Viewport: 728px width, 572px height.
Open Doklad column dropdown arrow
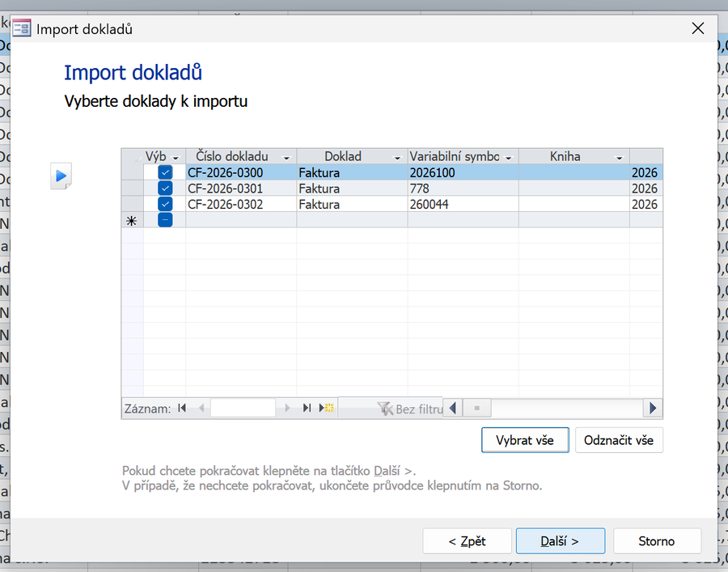(x=397, y=158)
